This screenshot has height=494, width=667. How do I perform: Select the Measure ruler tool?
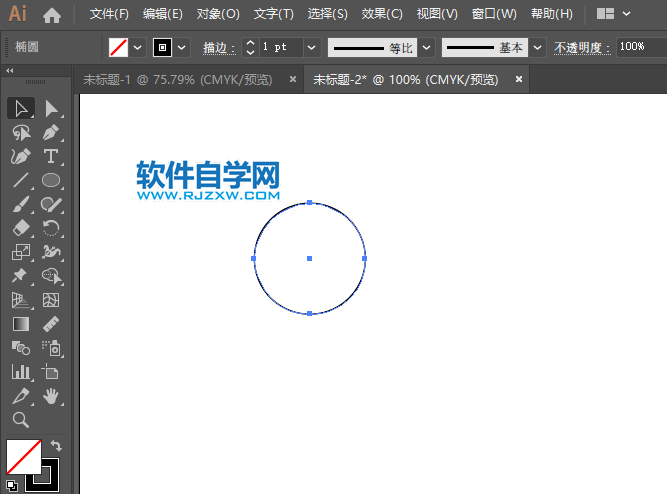51,324
